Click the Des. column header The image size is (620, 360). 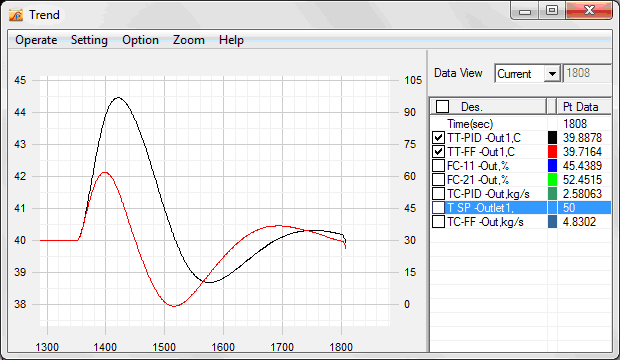point(488,106)
